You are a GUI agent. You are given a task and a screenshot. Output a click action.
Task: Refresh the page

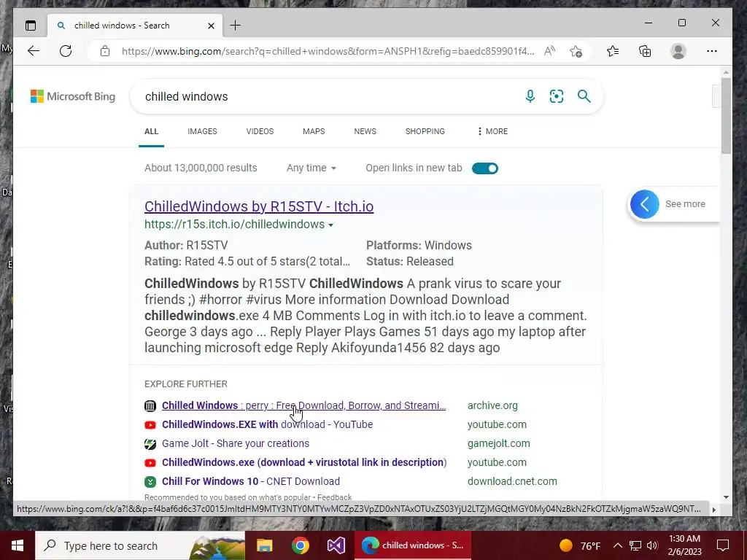click(x=66, y=51)
